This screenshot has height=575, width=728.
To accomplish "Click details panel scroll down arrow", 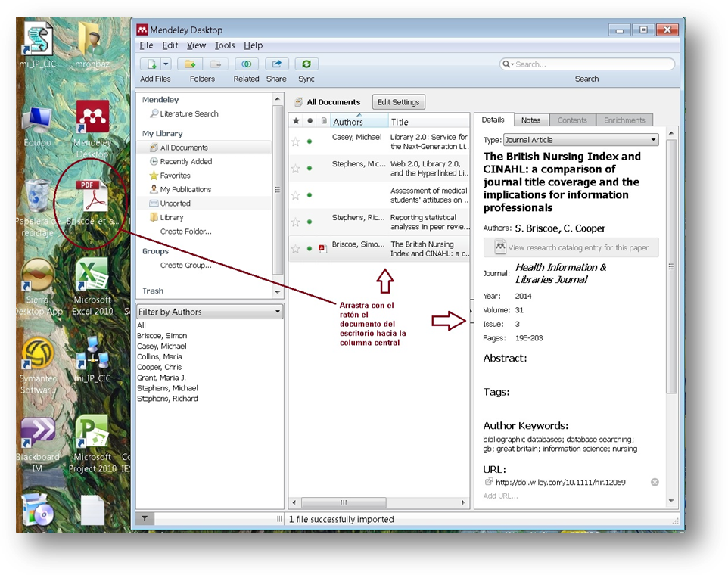I will click(671, 501).
